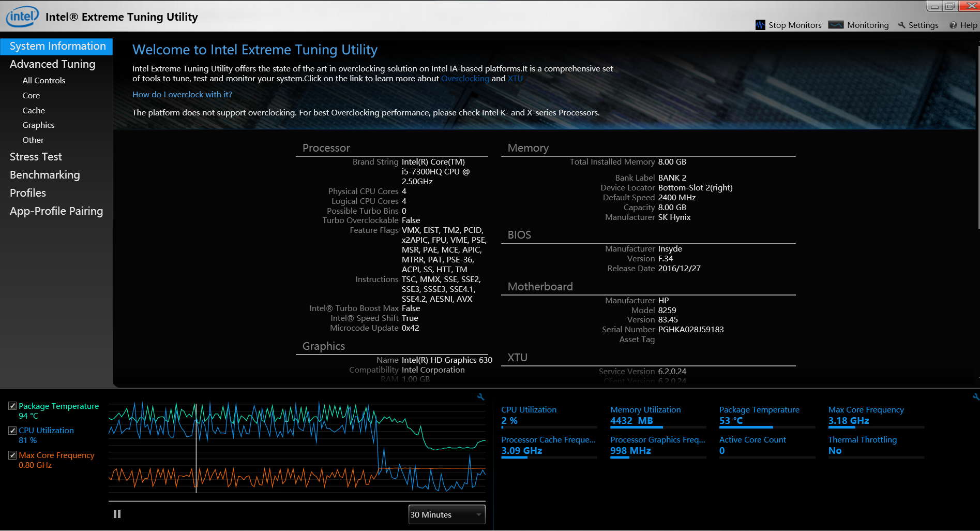Select Graphics under Advanced Tuning
The height and width of the screenshot is (531, 980).
point(38,125)
